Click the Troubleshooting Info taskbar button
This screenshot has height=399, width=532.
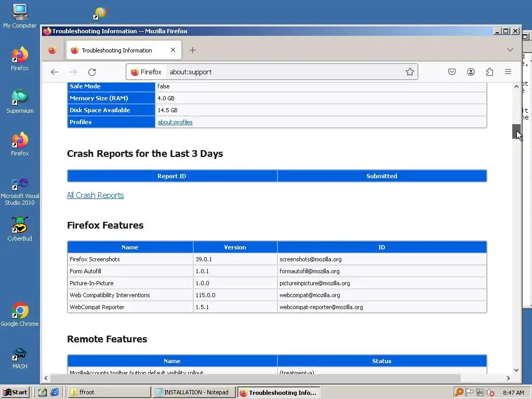pos(278,393)
